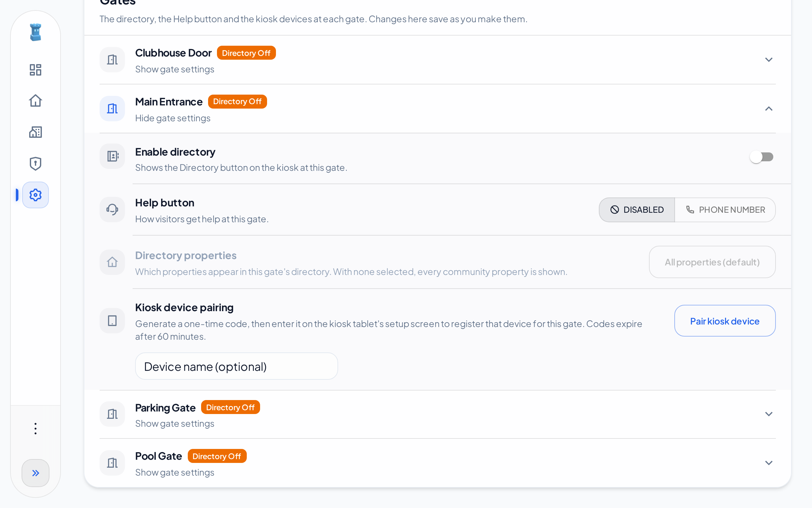Viewport: 812px width, 508px height.
Task: Click the Parking Gate door icon
Action: coord(112,414)
